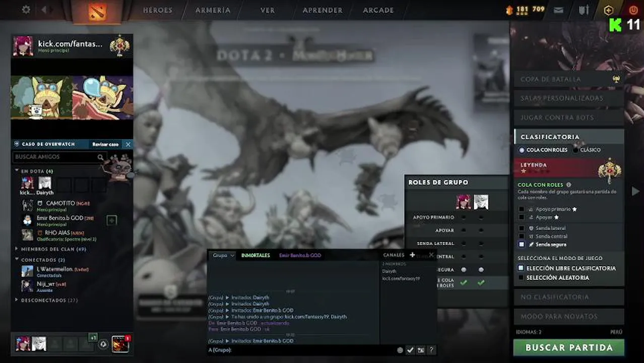
Task: Check the Senda central role
Action: coord(522,236)
